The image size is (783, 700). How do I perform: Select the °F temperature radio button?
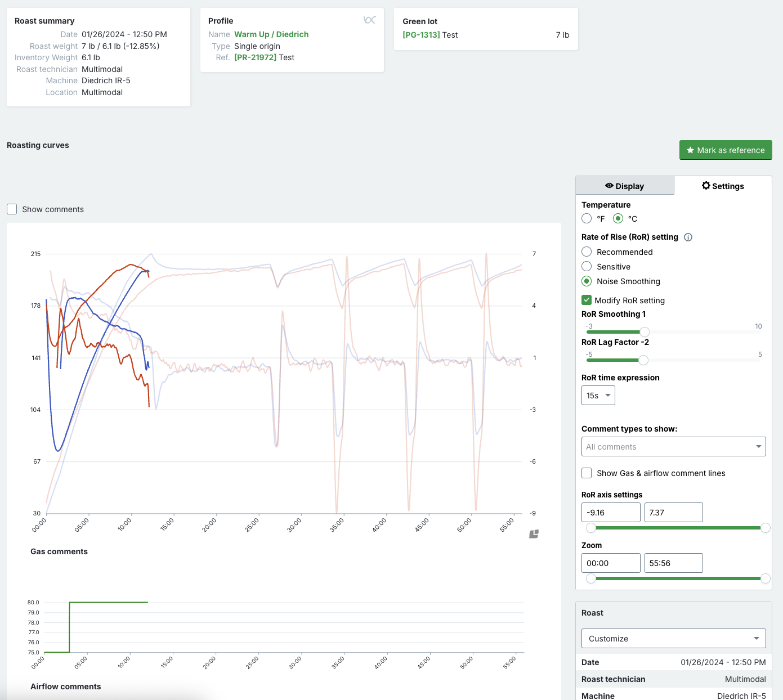click(x=587, y=218)
